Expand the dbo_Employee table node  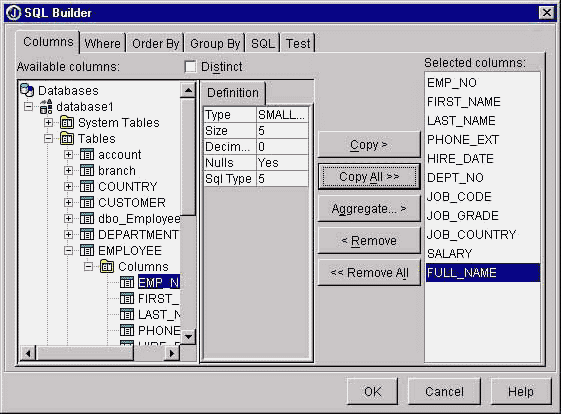point(68,218)
